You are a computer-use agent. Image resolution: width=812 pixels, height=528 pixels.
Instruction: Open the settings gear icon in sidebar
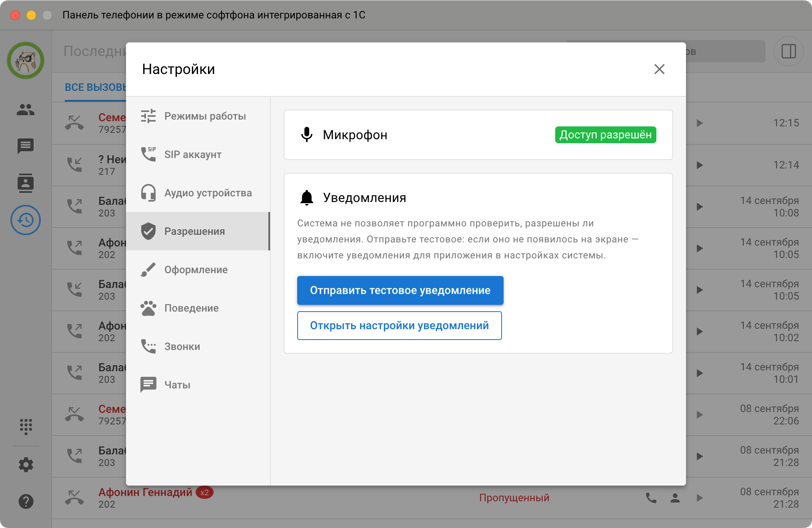[26, 465]
